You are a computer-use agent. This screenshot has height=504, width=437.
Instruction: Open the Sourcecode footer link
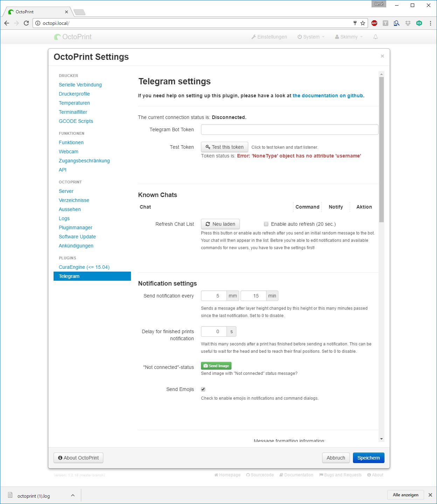(x=260, y=475)
